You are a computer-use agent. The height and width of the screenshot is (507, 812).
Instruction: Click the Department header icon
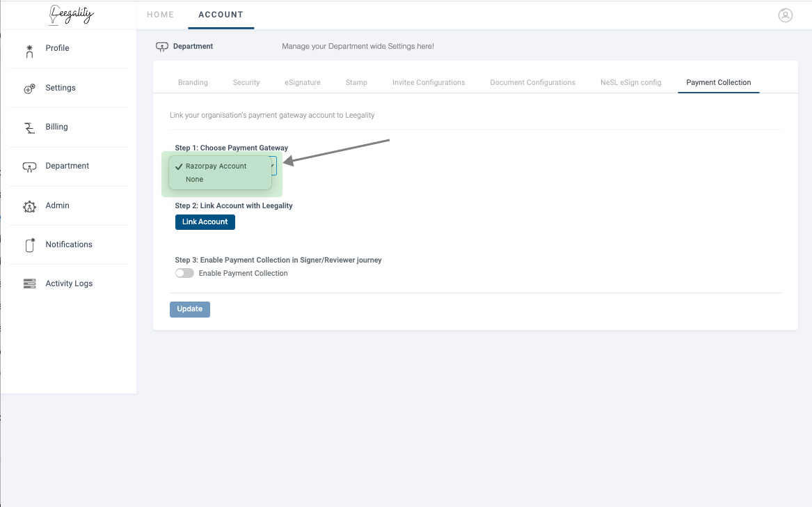(162, 47)
